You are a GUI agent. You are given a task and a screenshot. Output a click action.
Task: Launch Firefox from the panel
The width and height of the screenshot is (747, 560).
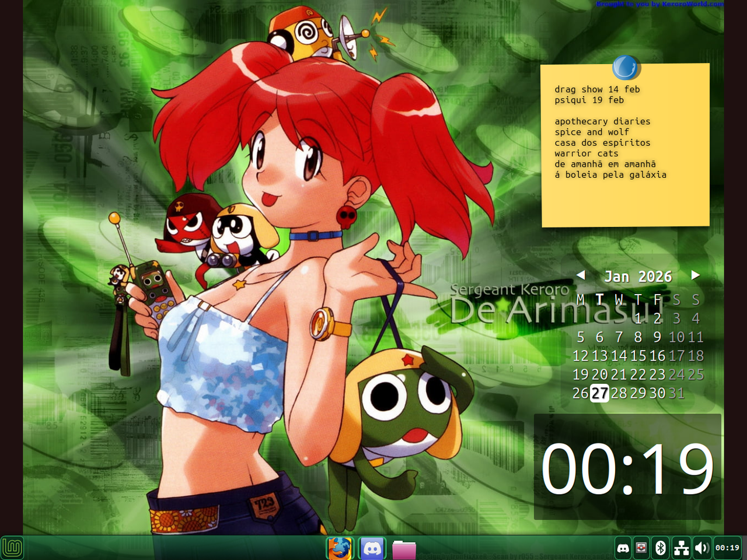338,548
